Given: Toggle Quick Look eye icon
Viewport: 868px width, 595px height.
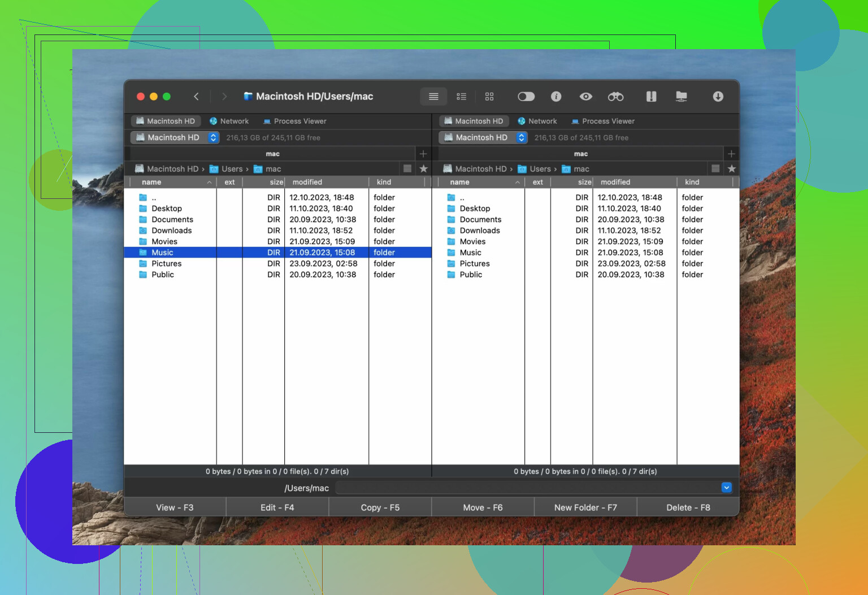Looking at the screenshot, I should click(x=586, y=97).
